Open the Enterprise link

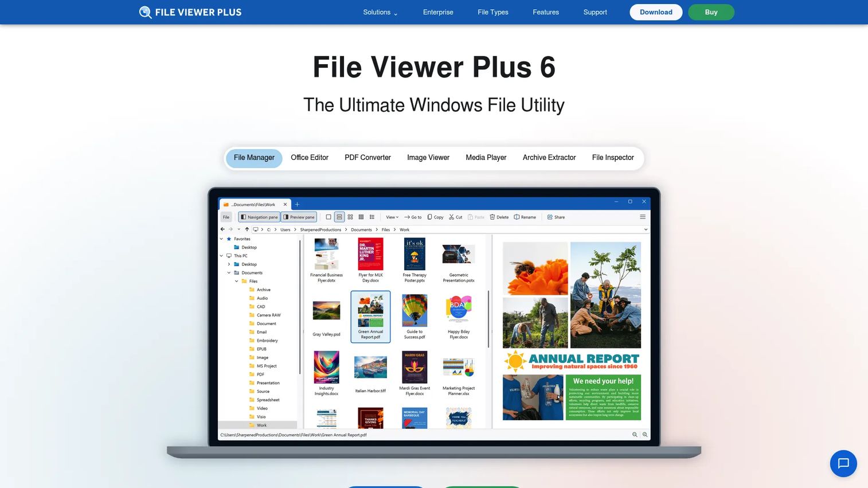pos(438,12)
